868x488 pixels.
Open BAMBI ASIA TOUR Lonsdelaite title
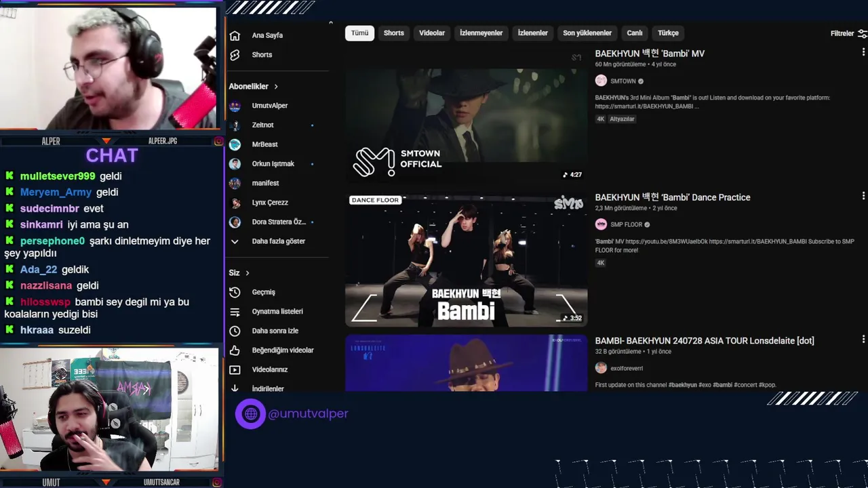pos(705,341)
